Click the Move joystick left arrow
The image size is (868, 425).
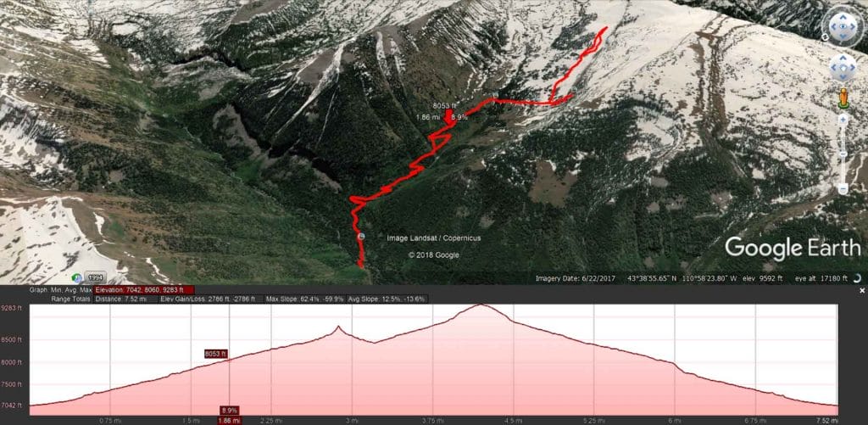point(833,68)
